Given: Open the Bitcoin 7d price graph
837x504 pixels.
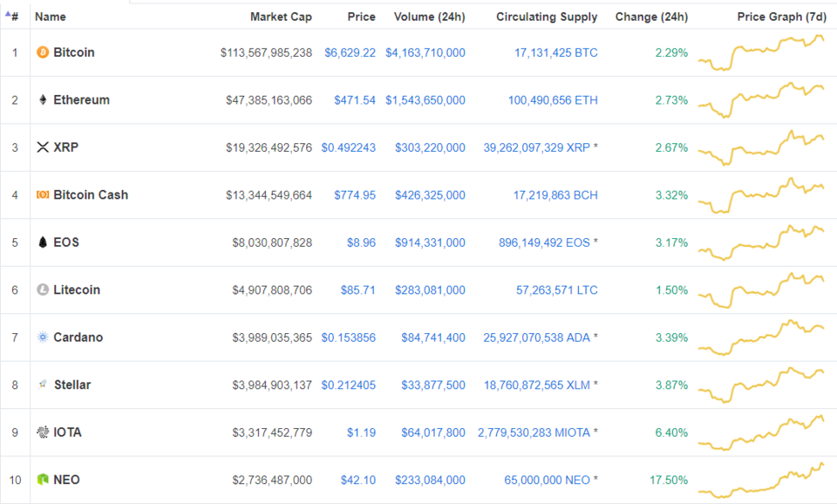Looking at the screenshot, I should [761, 53].
